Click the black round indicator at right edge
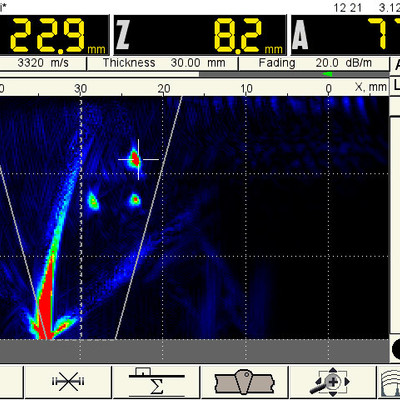The width and height of the screenshot is (400, 400). (x=396, y=348)
